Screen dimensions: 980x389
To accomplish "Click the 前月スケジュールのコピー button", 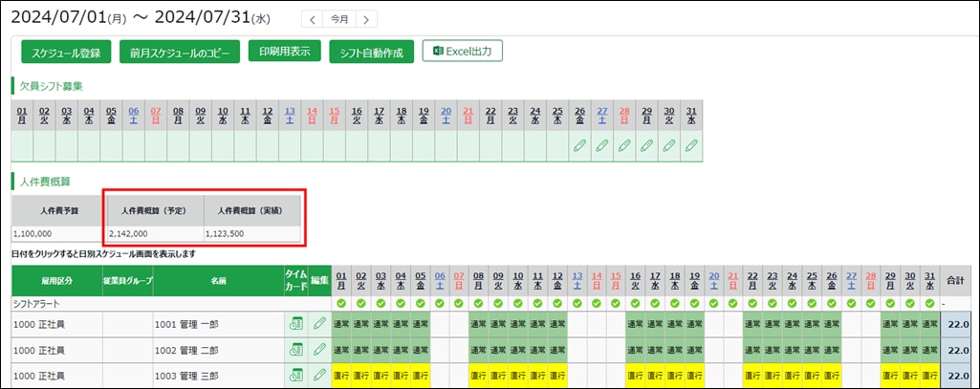I will [180, 52].
